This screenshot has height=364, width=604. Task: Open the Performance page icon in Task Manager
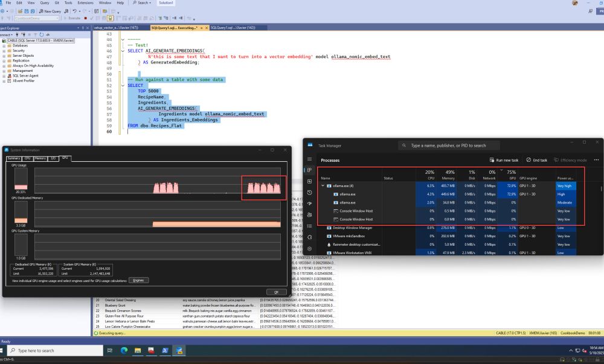coord(309,181)
